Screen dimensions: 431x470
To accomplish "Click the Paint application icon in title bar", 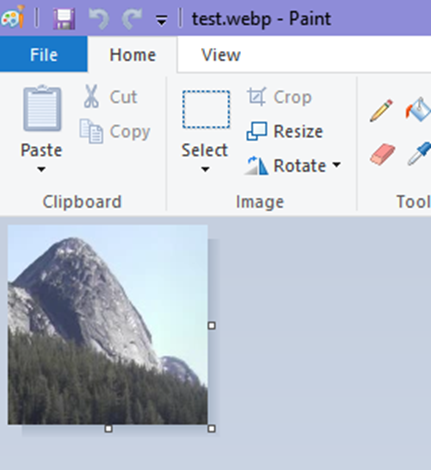I will tap(13, 17).
